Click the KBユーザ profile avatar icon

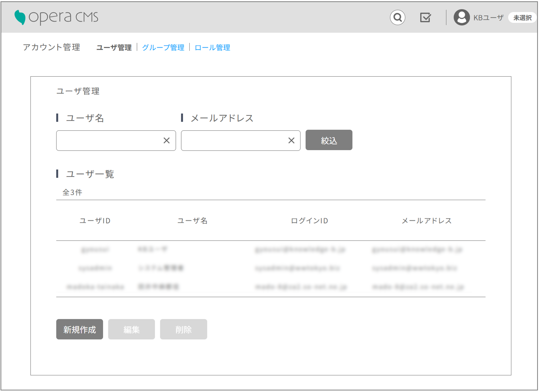tap(461, 17)
